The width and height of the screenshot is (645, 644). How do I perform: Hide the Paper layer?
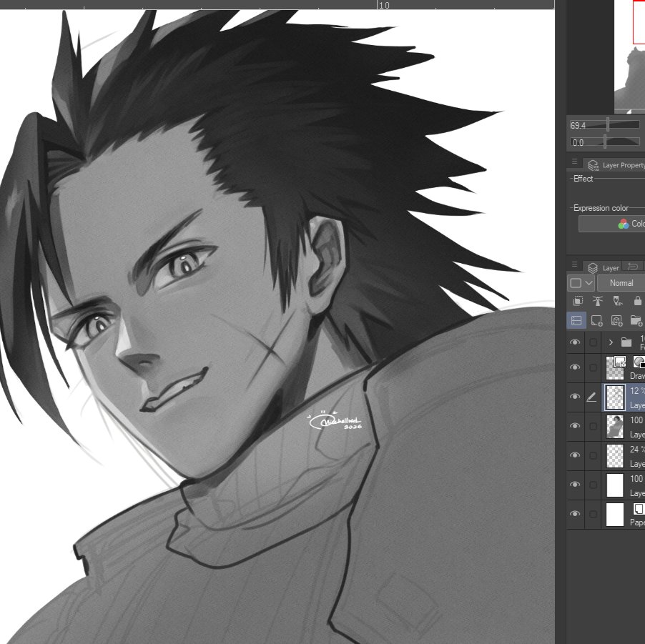pyautogui.click(x=575, y=514)
